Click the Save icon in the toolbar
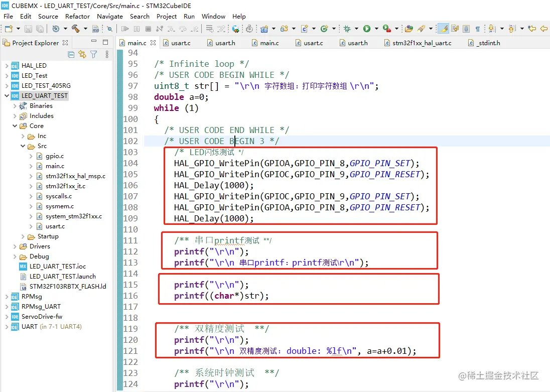The width and height of the screenshot is (550, 392). pyautogui.click(x=29, y=29)
